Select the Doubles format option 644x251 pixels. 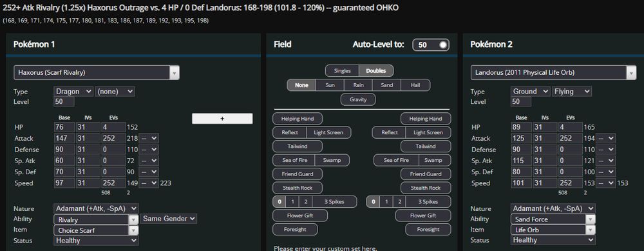click(x=376, y=71)
